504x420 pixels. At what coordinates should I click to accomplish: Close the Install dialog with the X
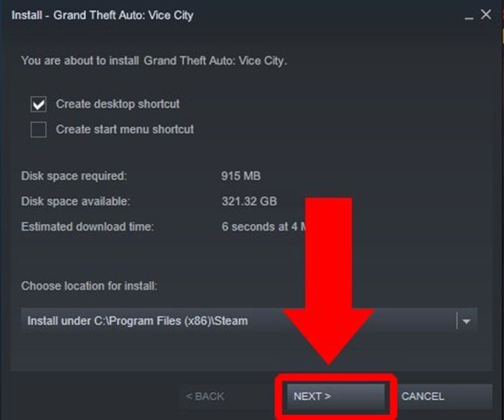click(486, 14)
